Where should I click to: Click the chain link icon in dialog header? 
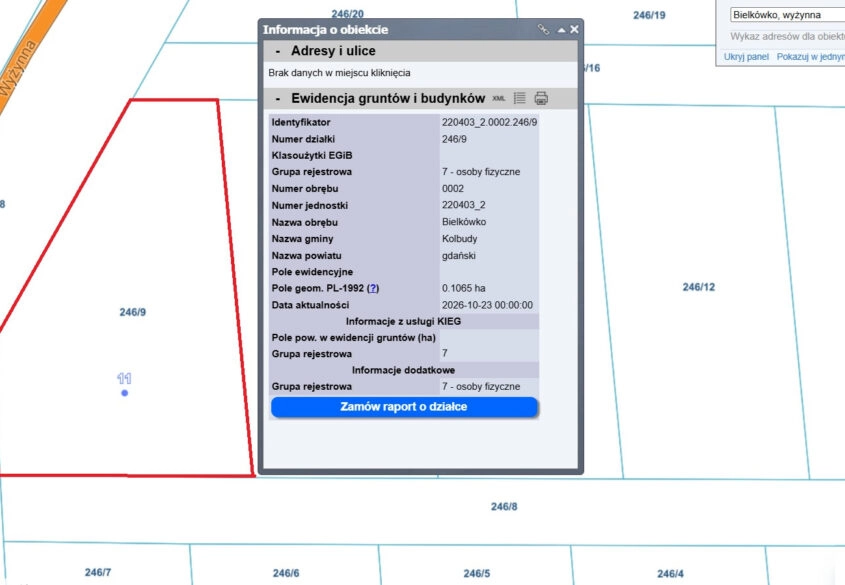tap(543, 30)
